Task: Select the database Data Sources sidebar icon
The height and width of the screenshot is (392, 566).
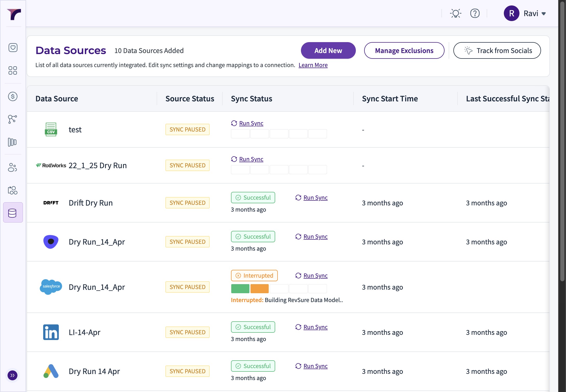Action: (x=13, y=213)
